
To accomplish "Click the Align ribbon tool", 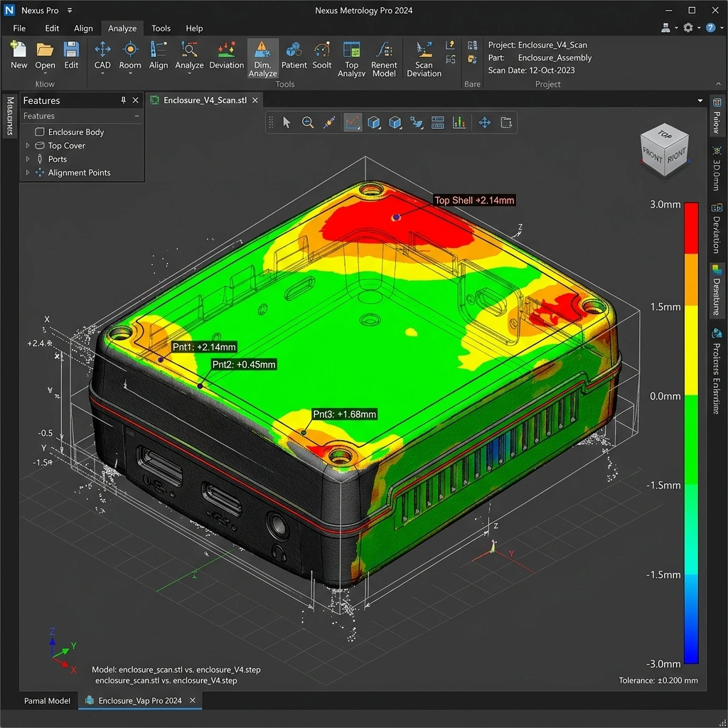I will click(159, 55).
